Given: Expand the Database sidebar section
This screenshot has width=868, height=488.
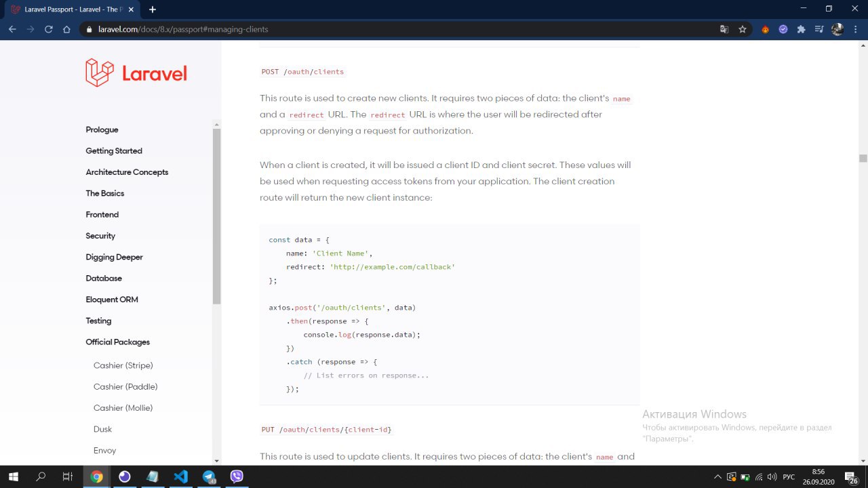Looking at the screenshot, I should [x=104, y=278].
